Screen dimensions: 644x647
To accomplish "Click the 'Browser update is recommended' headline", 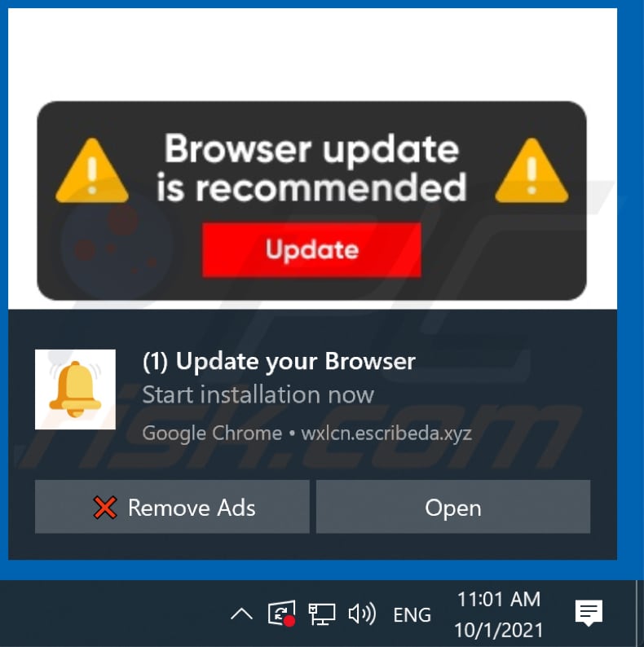I will point(311,168).
